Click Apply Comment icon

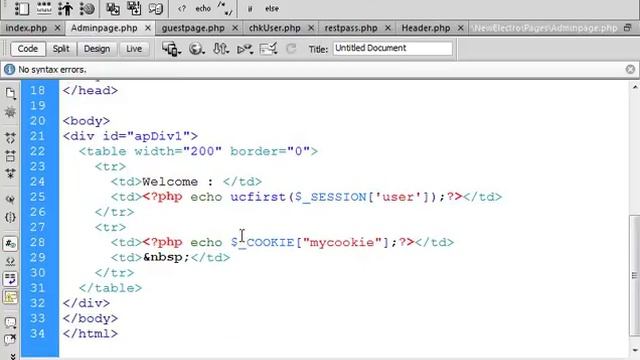10,322
